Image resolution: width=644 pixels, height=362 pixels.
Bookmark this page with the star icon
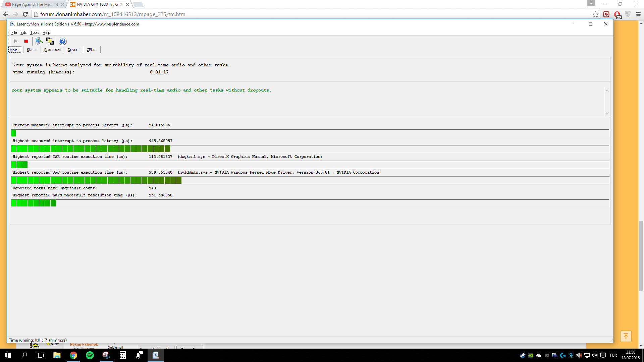pyautogui.click(x=595, y=14)
